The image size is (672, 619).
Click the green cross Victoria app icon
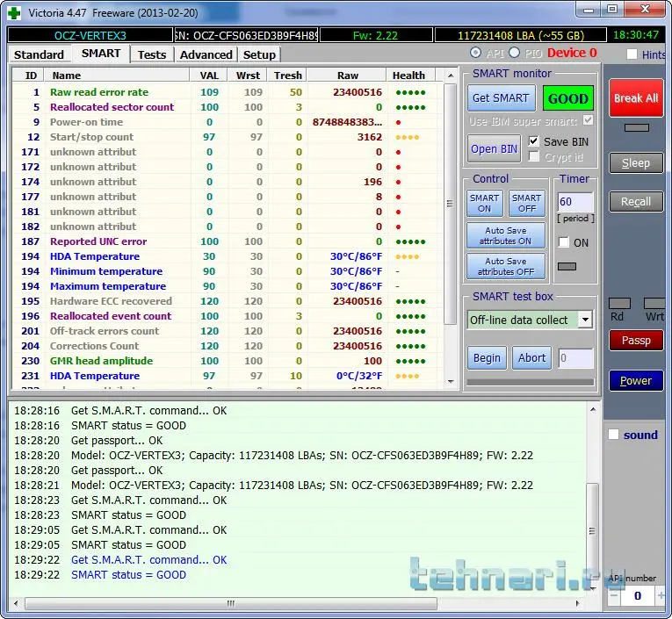point(14,13)
